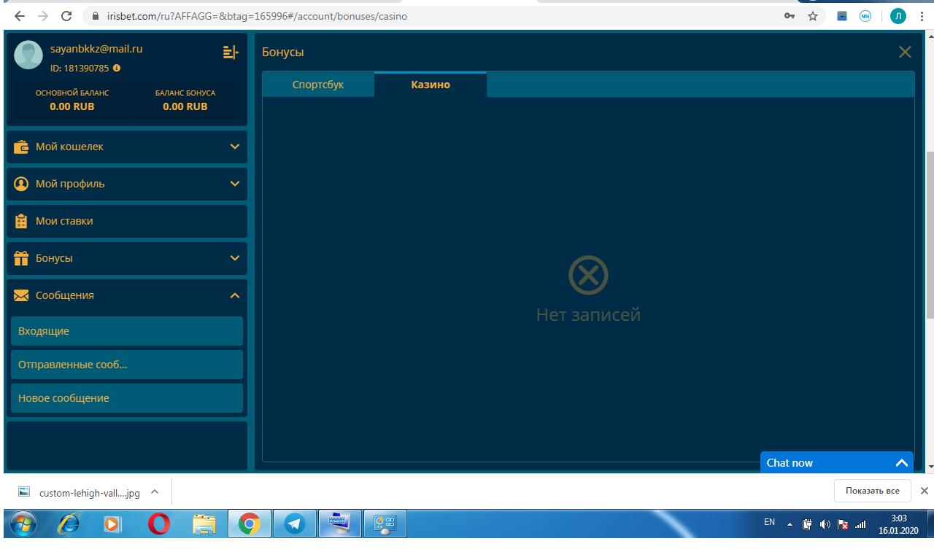Go forward in browser history
The height and width of the screenshot is (560, 934).
pos(43,16)
